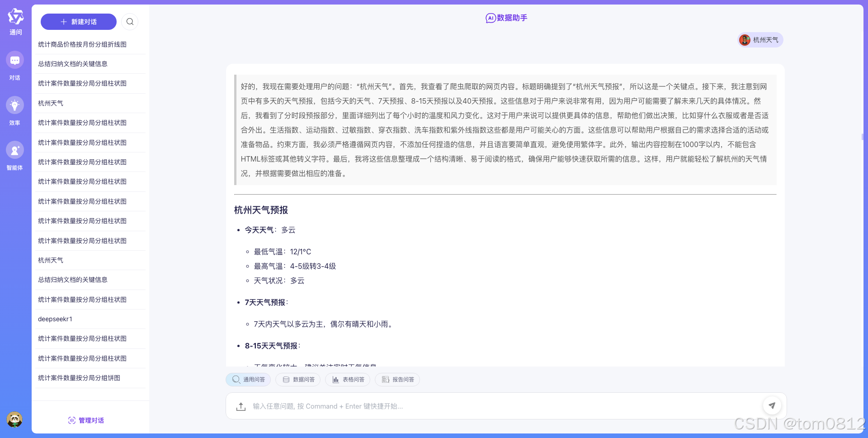Open 管理对话 at sidebar bottom

pyautogui.click(x=85, y=420)
